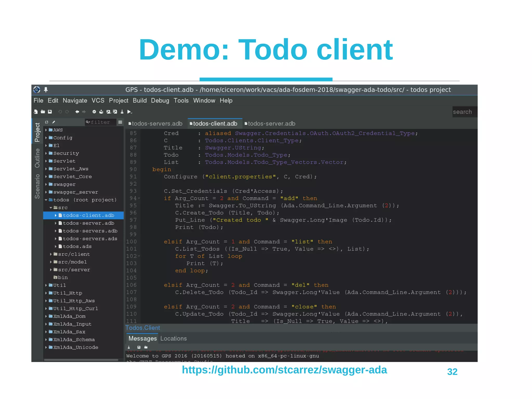
Task: Select todos-client.adb in project tree
Action: point(83,215)
